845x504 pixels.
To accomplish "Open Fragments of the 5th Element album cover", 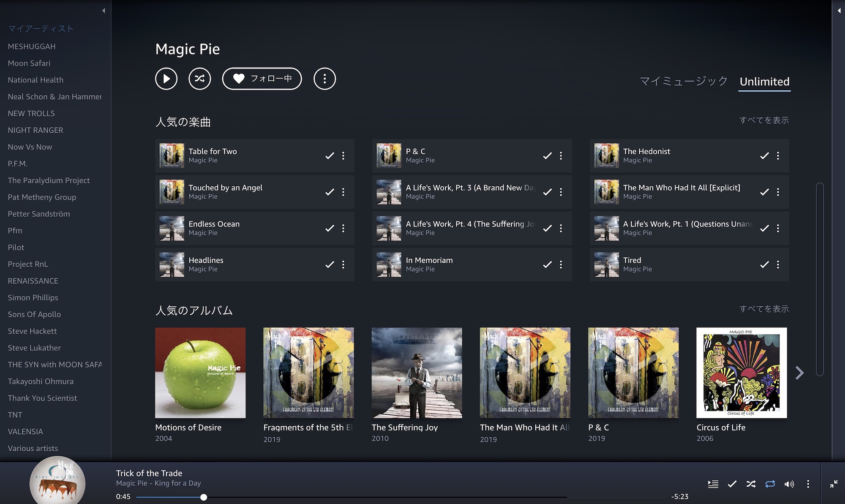I will click(x=308, y=373).
